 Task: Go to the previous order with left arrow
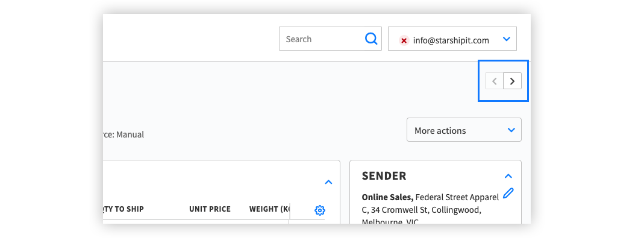tap(494, 81)
